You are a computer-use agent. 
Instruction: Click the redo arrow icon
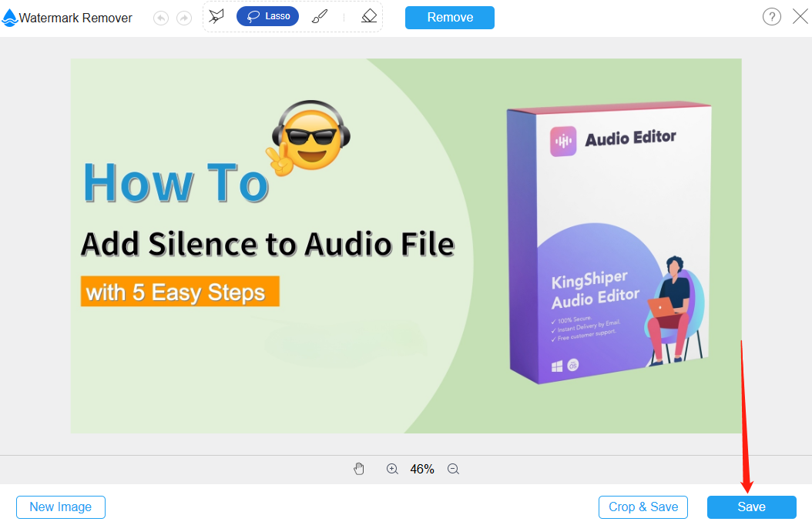click(184, 18)
